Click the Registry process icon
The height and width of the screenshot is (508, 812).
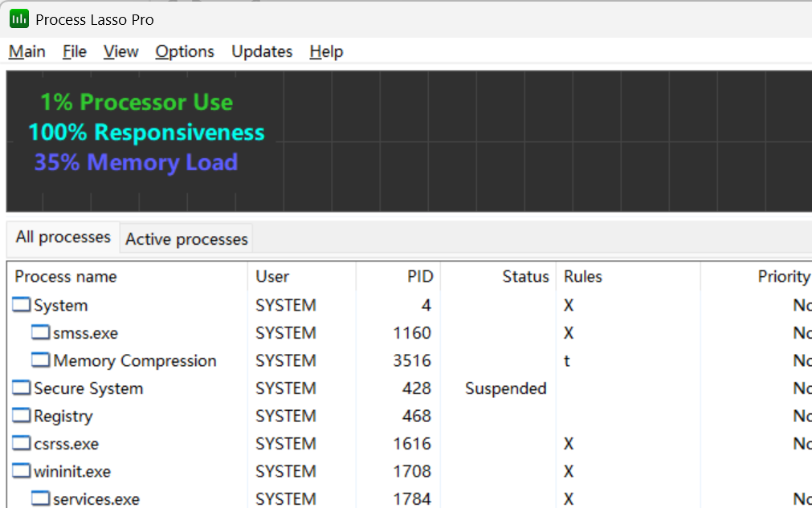pos(22,416)
